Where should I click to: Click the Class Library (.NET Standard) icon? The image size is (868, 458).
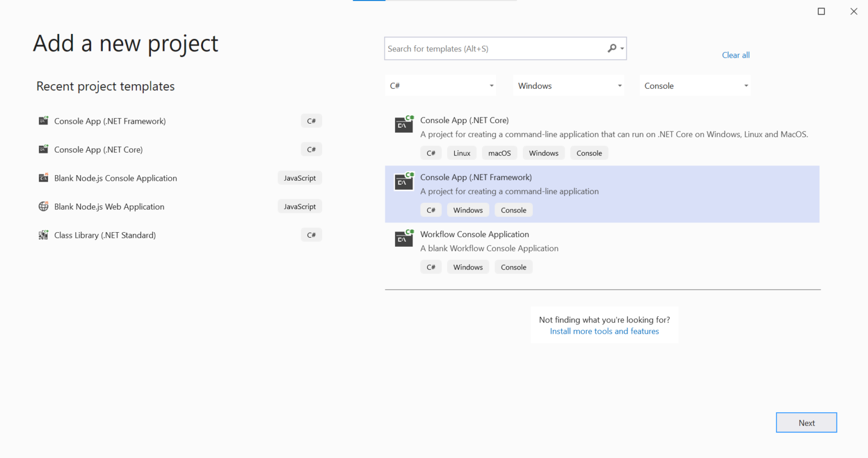(x=44, y=235)
